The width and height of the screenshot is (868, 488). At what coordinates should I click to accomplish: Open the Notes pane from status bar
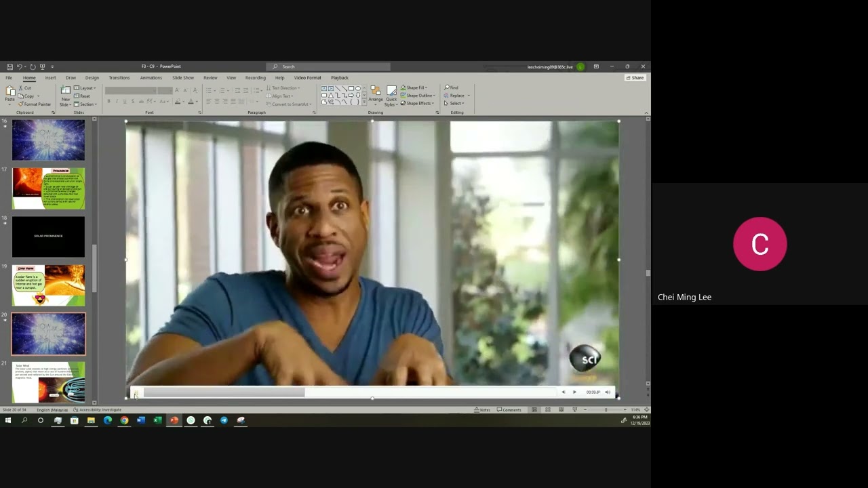tap(483, 409)
